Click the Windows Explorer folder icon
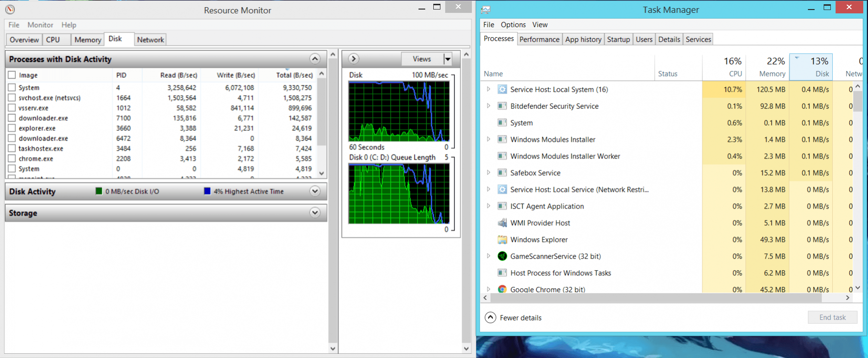Viewport: 868px width, 358px height. [x=502, y=240]
